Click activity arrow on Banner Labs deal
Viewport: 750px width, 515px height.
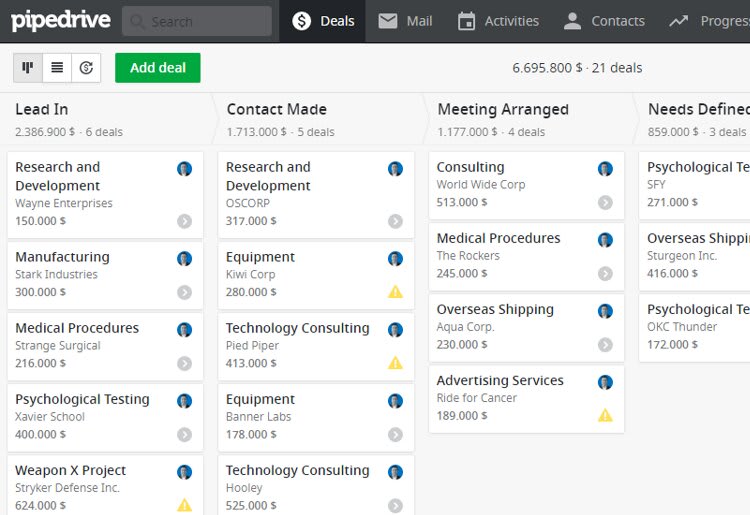(x=395, y=435)
